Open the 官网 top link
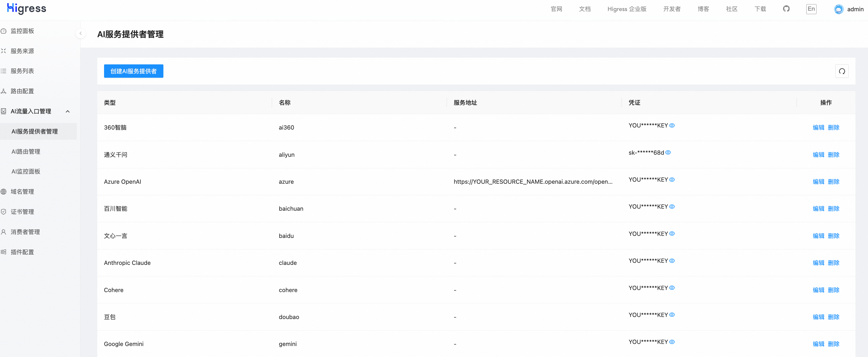Viewport: 868px width, 357px height. pos(556,9)
